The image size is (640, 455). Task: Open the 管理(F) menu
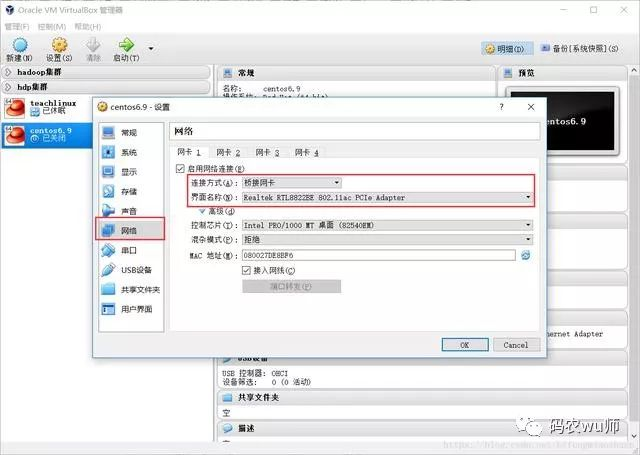tap(17, 27)
